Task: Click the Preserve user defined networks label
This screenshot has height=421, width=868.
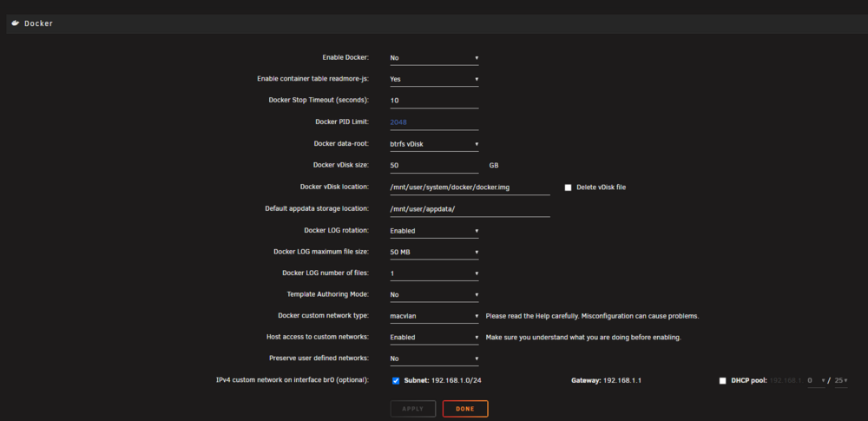Action: point(319,359)
